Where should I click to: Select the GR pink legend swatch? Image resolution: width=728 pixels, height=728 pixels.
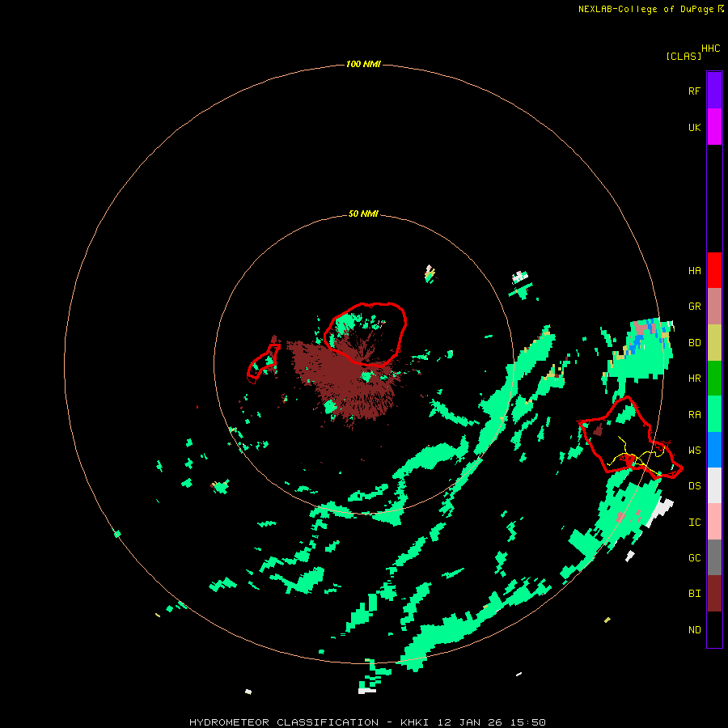click(x=714, y=307)
